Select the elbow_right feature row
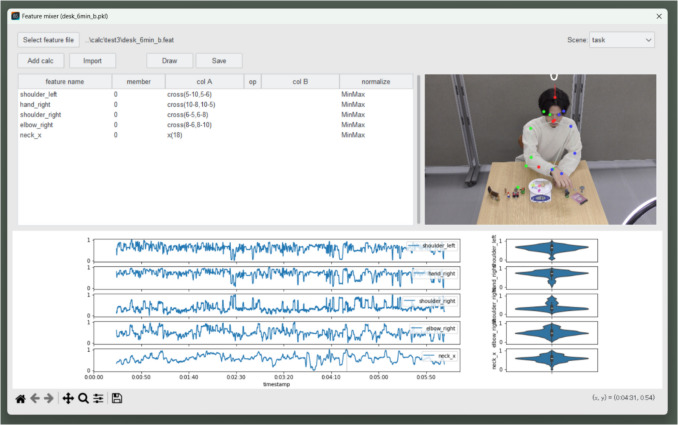The image size is (678, 425). click(215, 125)
